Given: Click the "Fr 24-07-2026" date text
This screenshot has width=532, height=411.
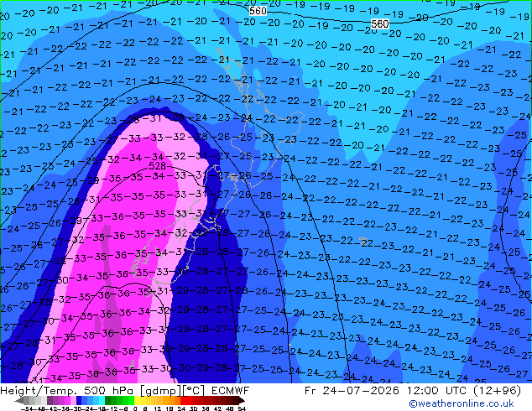Looking at the screenshot, I should (x=352, y=391).
